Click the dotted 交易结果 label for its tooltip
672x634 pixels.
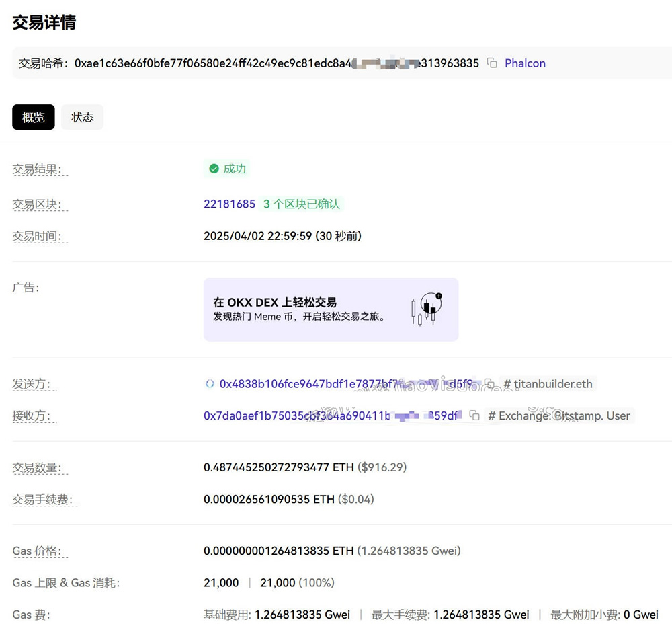pyautogui.click(x=35, y=169)
